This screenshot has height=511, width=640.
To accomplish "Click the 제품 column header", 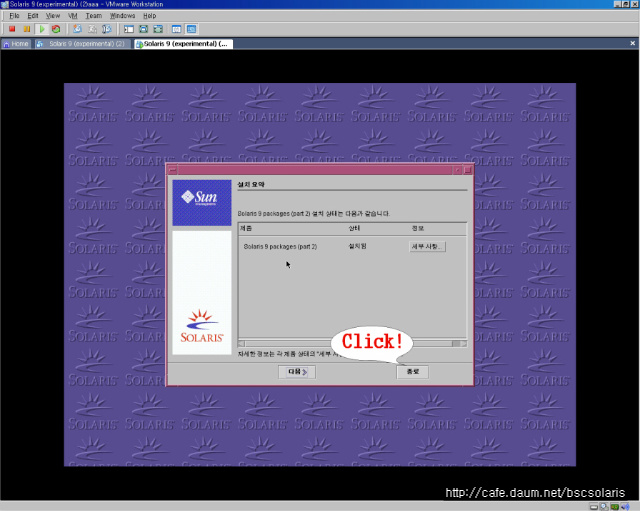I will point(246,228).
